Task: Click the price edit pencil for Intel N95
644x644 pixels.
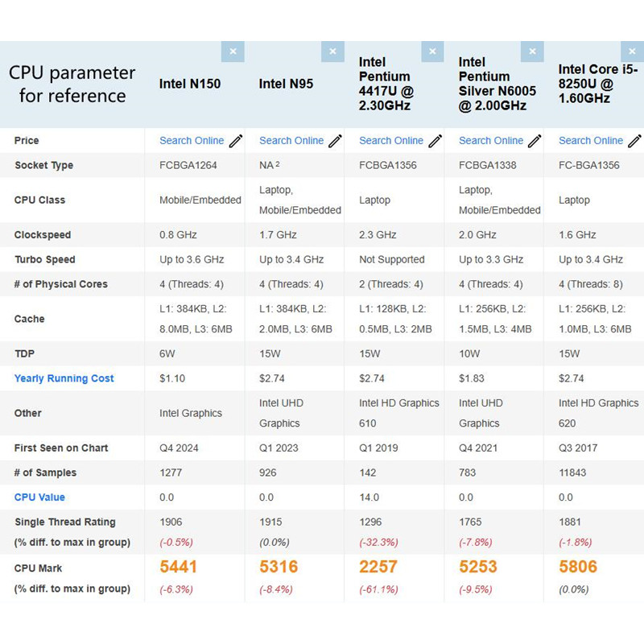Action: pyautogui.click(x=336, y=141)
